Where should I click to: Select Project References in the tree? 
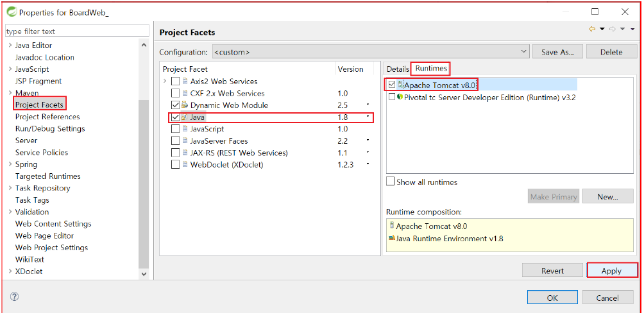(47, 117)
